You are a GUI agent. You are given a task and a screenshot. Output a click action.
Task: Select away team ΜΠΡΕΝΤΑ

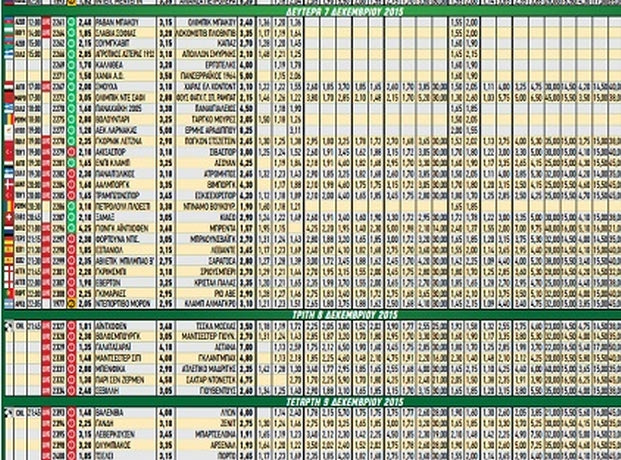coord(223,228)
